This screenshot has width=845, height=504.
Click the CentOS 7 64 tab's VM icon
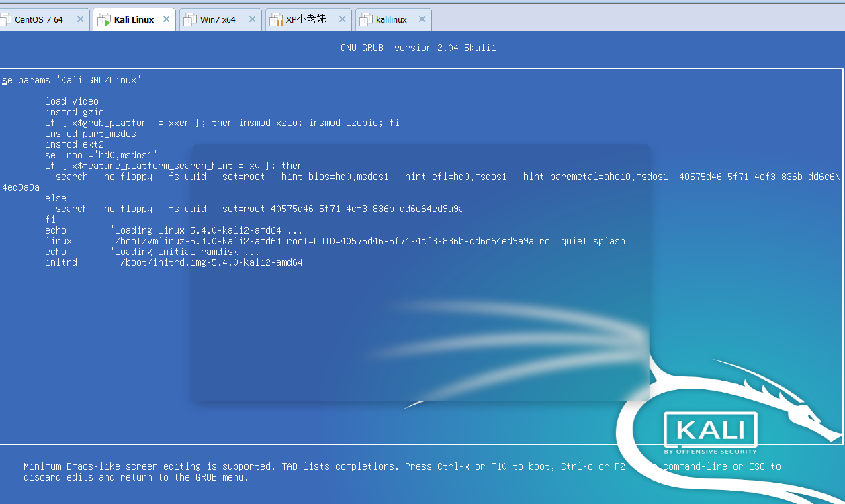tap(5, 20)
